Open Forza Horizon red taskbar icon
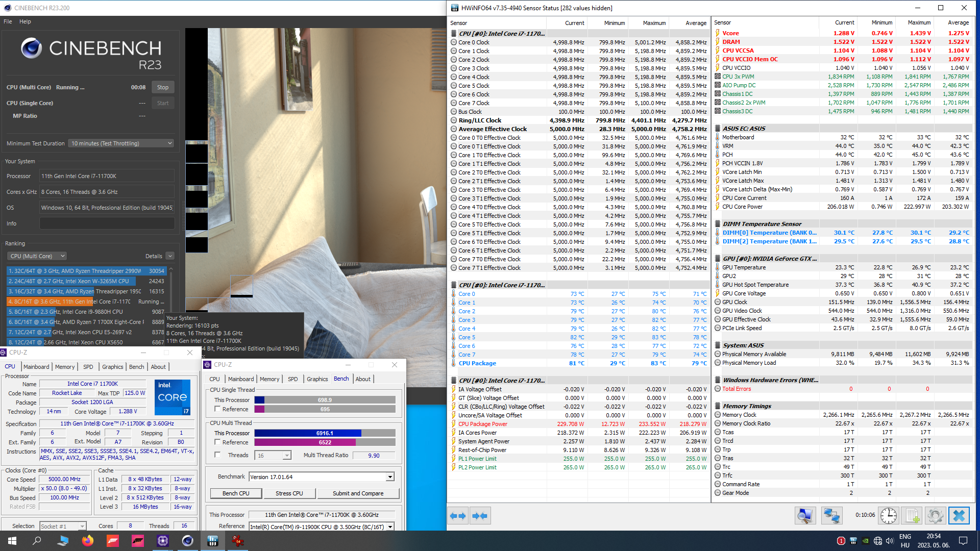Viewport: 980px width, 551px height. pyautogui.click(x=113, y=541)
